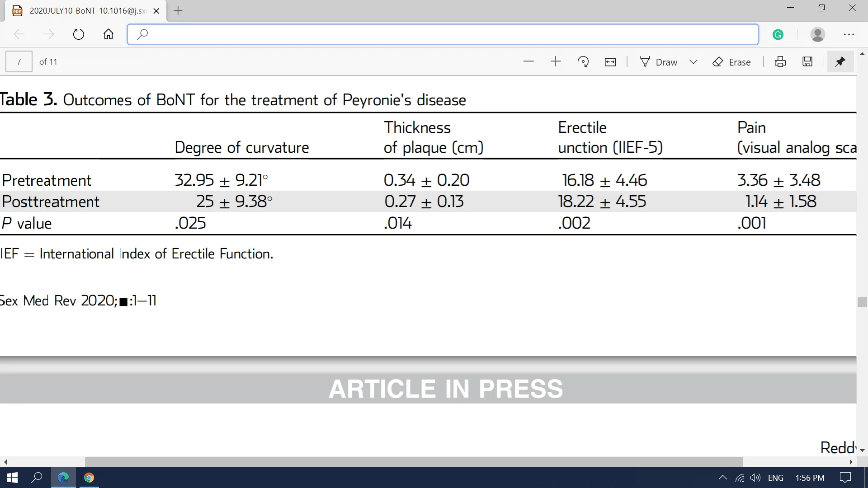Reload the page with refresh icon
This screenshot has height=488, width=868.
[x=79, y=34]
